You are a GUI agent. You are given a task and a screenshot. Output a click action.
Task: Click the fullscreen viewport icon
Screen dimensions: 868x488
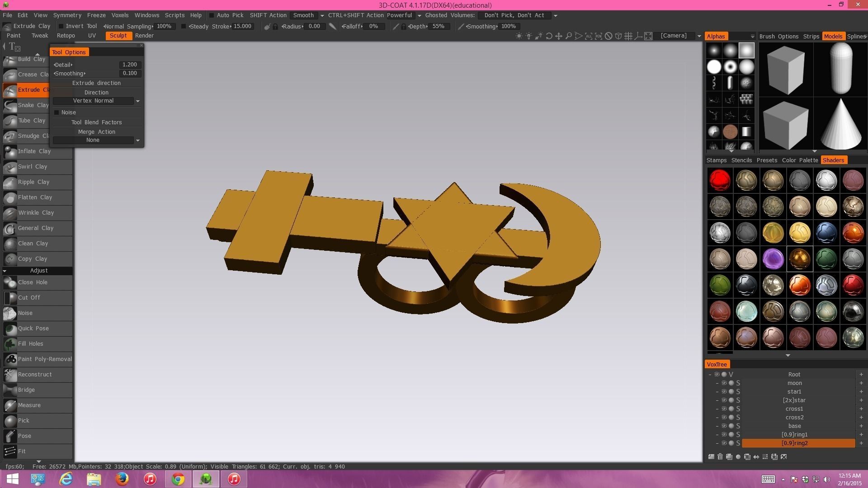648,36
